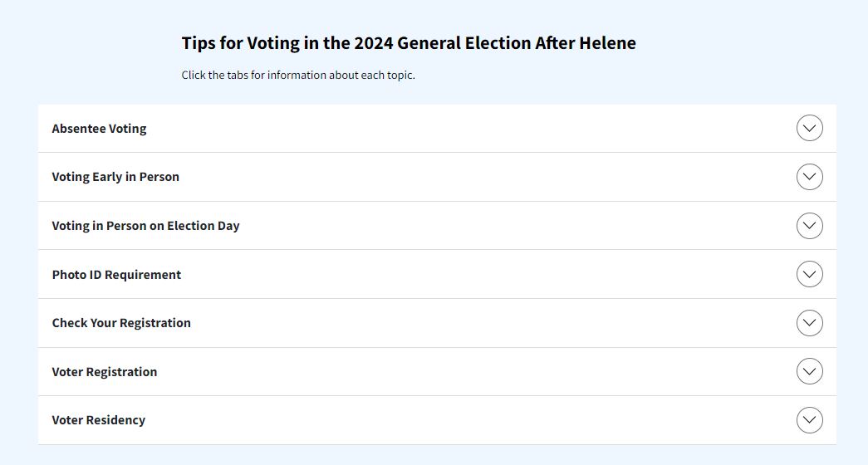Select the Photo ID Requirement title text

click(x=116, y=275)
